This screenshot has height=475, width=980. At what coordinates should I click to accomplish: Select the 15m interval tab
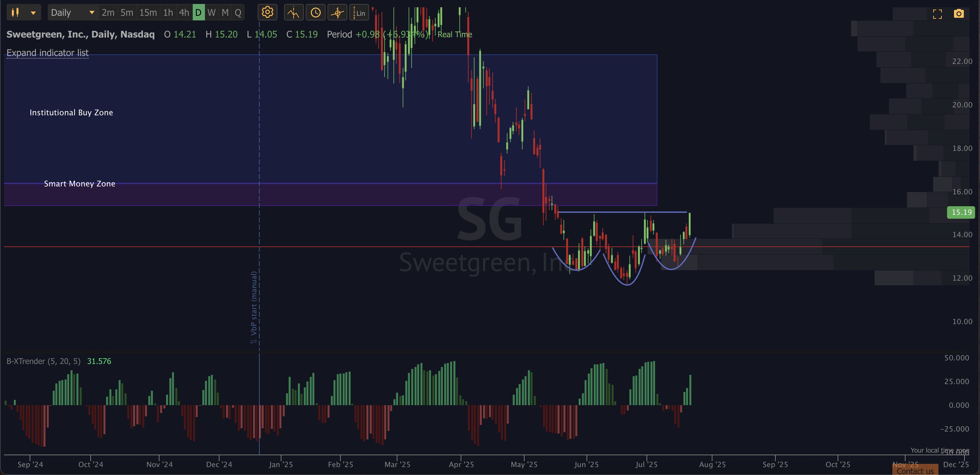[x=148, y=13]
